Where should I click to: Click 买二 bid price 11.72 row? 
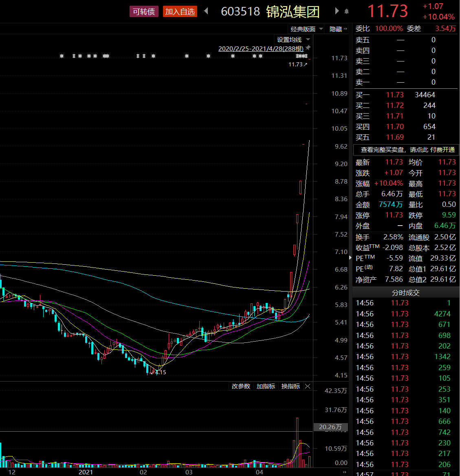coord(406,105)
